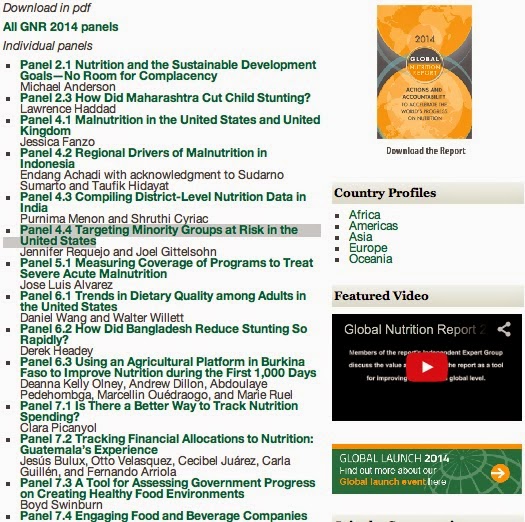Select Oceania country profiles

coord(371,259)
